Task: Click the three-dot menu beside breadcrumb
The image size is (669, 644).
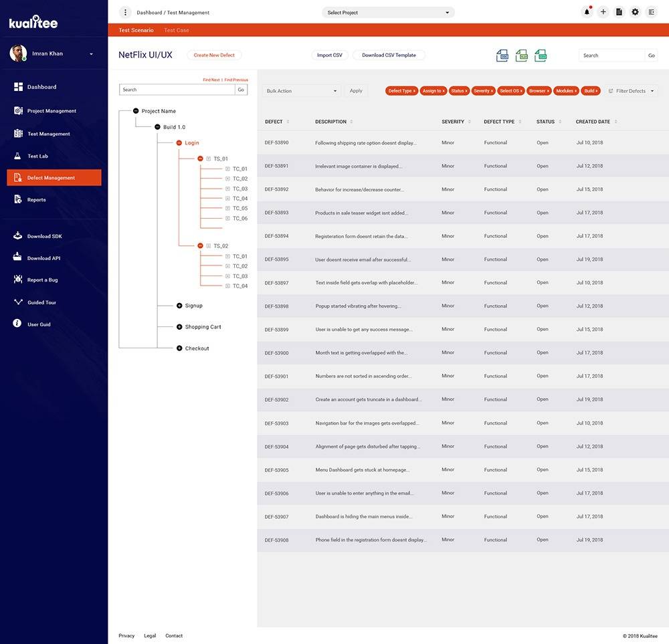Action: pos(125,12)
